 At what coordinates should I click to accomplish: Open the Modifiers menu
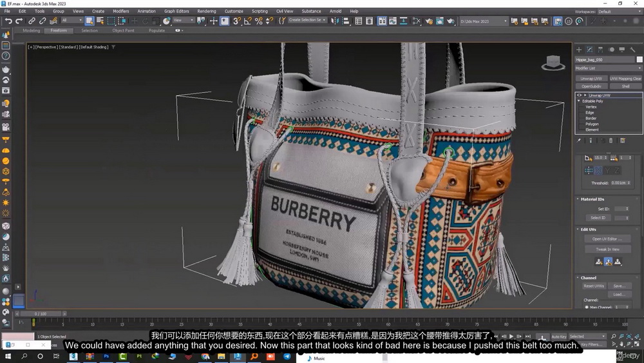point(121,11)
